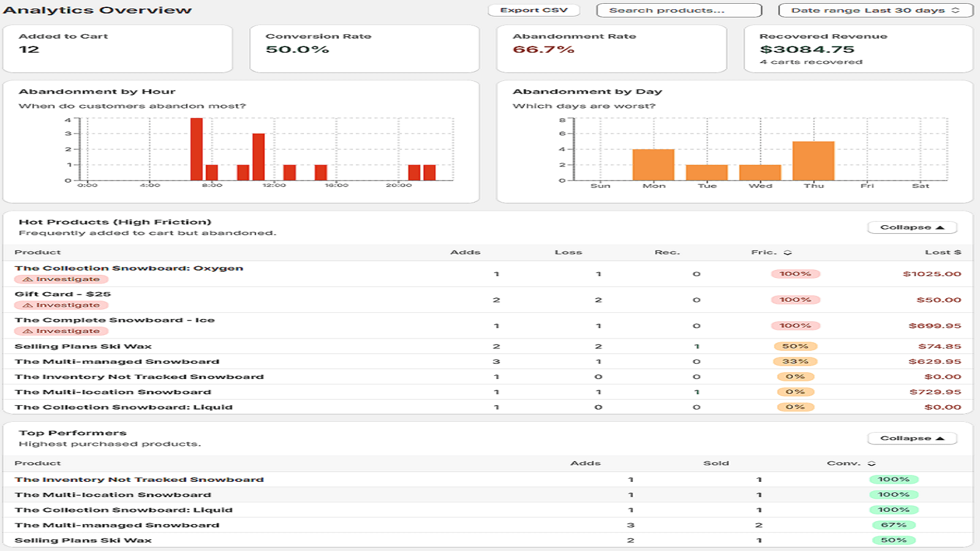The width and height of the screenshot is (980, 551).
Task: Sort Top Performers by Conv. column
Action: click(851, 463)
